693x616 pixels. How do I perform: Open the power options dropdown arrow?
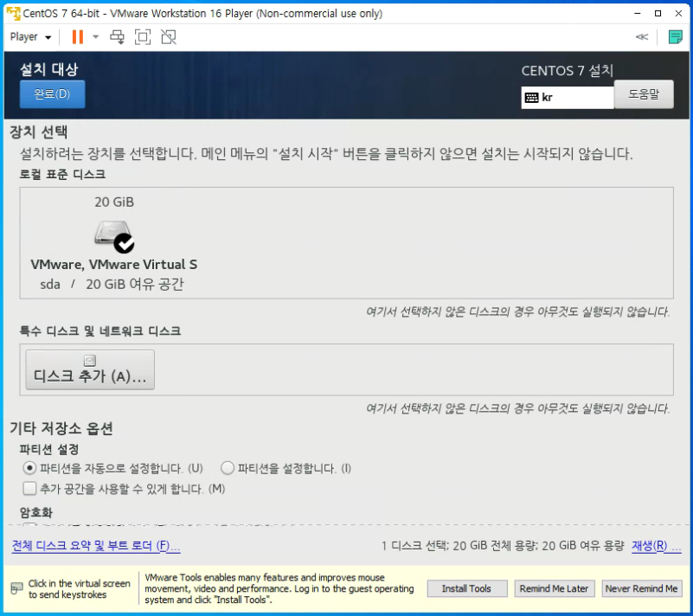coord(95,36)
